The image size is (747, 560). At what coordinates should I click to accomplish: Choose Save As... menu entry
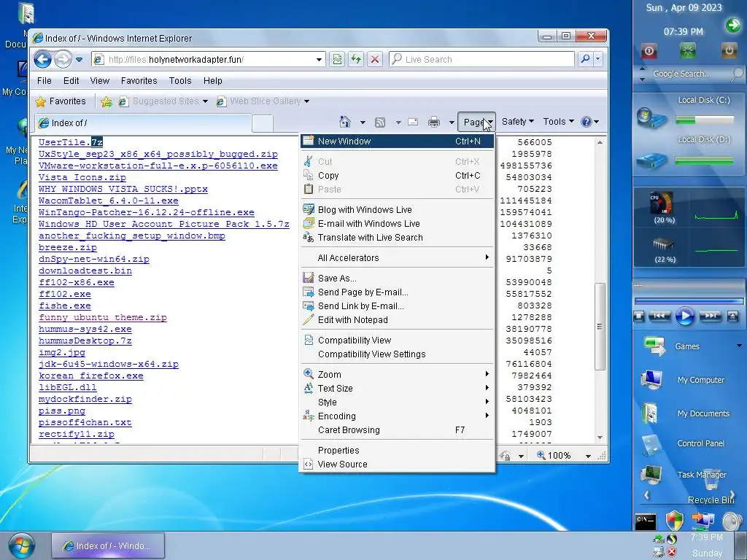coord(396,278)
